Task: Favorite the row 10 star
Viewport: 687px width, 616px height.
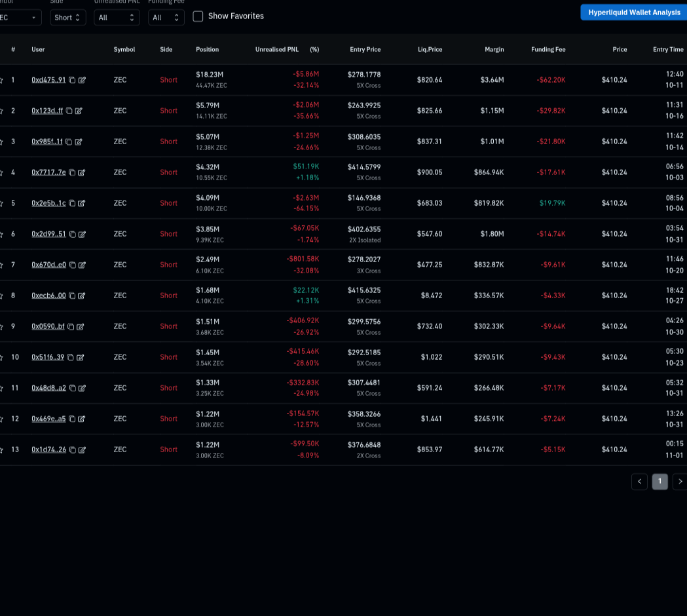Action: point(1,357)
